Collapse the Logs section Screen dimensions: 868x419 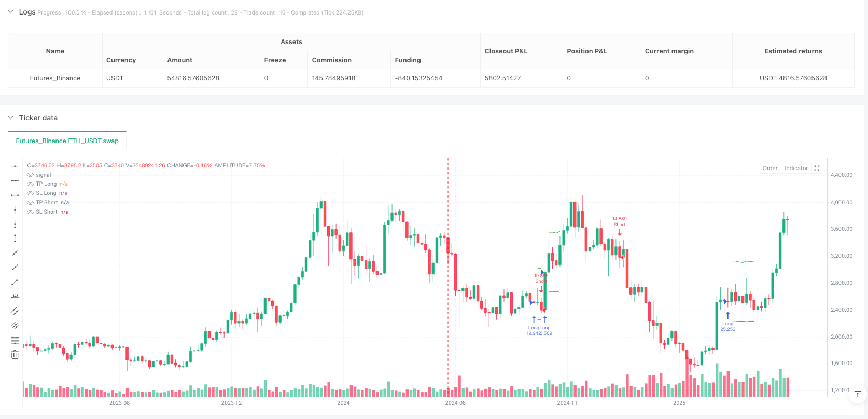coord(10,12)
